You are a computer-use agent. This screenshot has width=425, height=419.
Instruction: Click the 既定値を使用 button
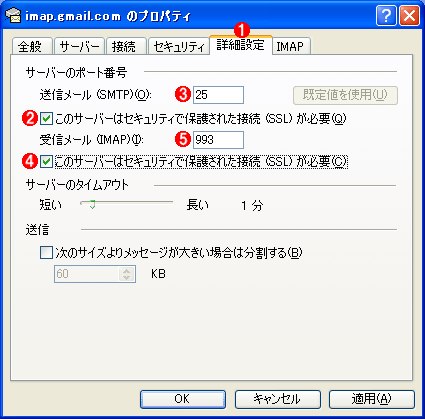point(345,95)
